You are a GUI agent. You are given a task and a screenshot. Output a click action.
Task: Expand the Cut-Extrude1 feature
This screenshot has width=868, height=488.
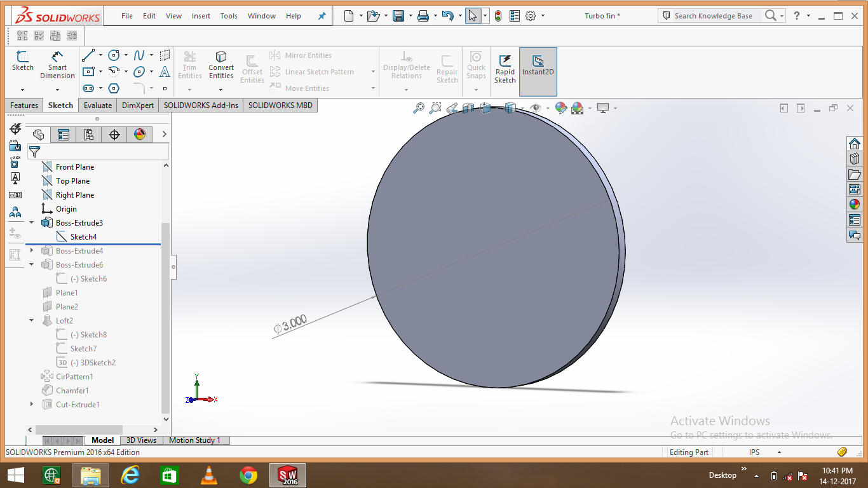coord(32,405)
